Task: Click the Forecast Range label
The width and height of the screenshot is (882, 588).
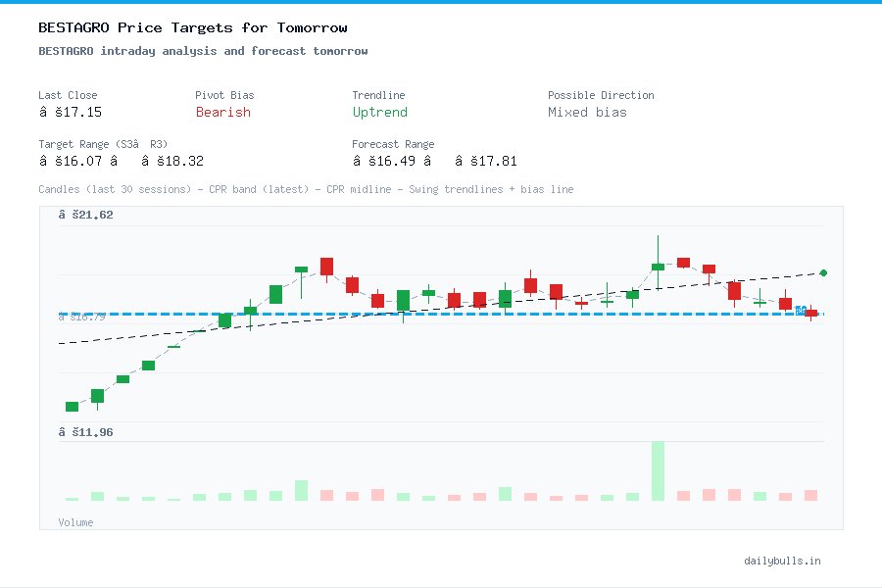Action: [x=393, y=144]
